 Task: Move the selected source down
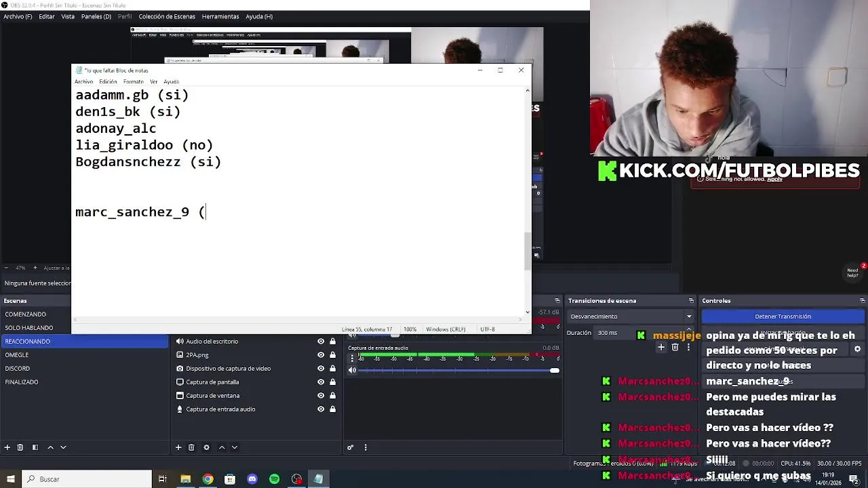(x=235, y=447)
